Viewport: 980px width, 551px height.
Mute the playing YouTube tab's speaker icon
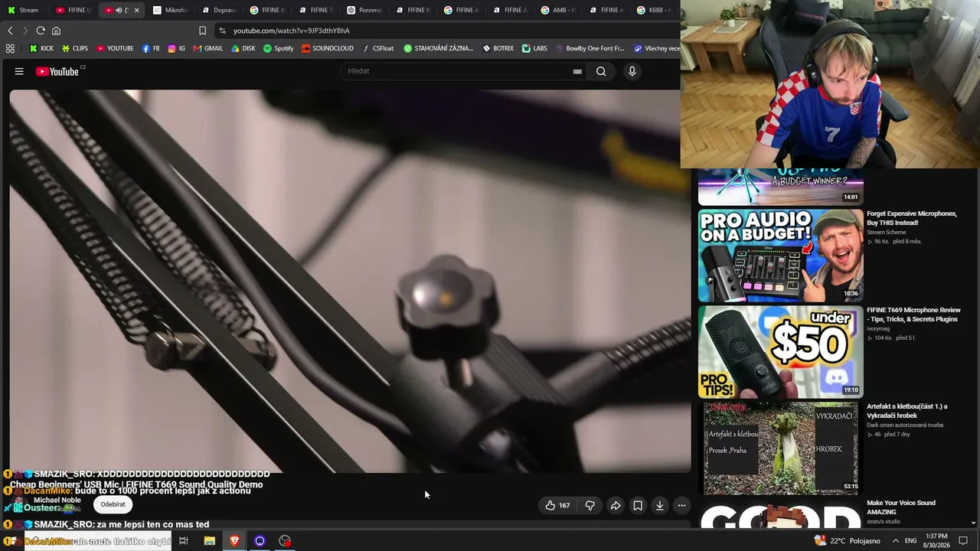point(119,10)
